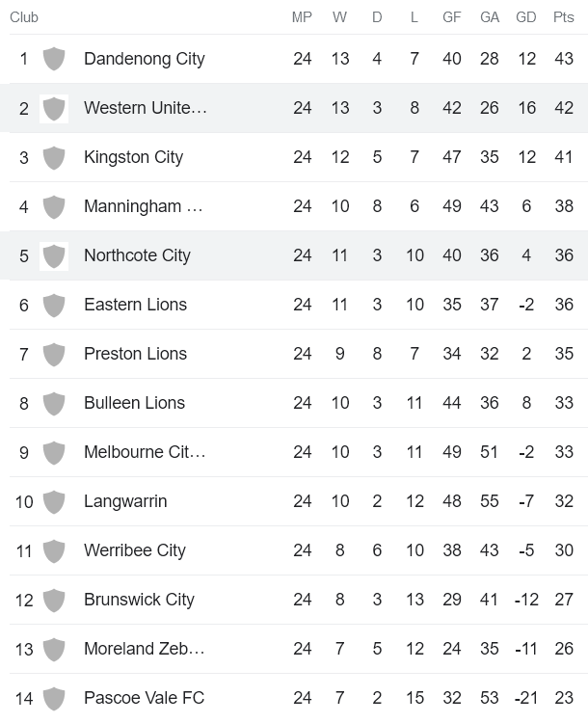Click the Eastern Lions team name
This screenshot has width=588, height=723.
pos(135,305)
